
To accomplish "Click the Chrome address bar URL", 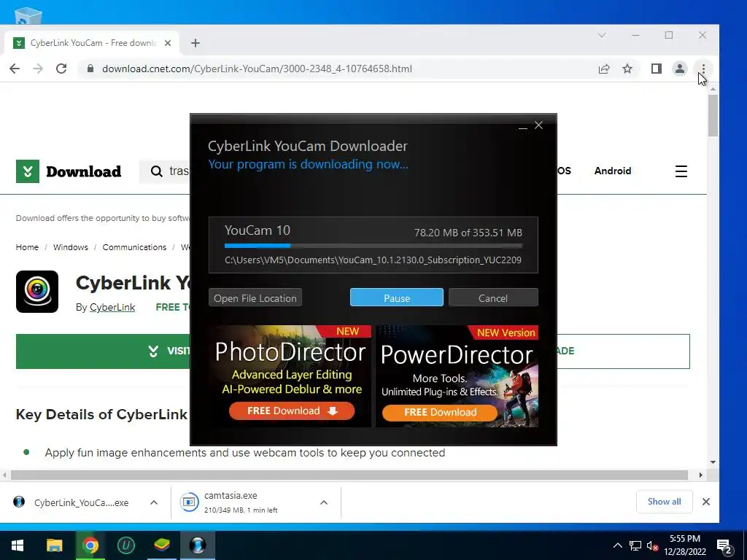I will [257, 69].
